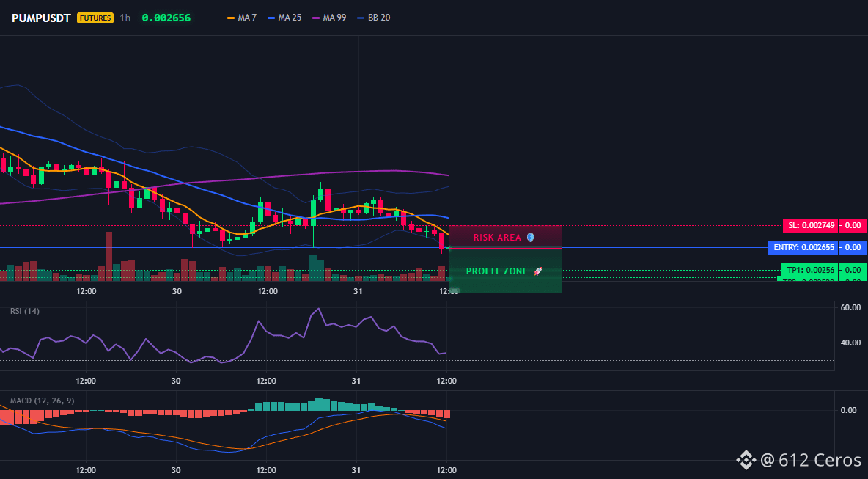Open the 1h timeframe selector
868x479 pixels.
(x=125, y=18)
